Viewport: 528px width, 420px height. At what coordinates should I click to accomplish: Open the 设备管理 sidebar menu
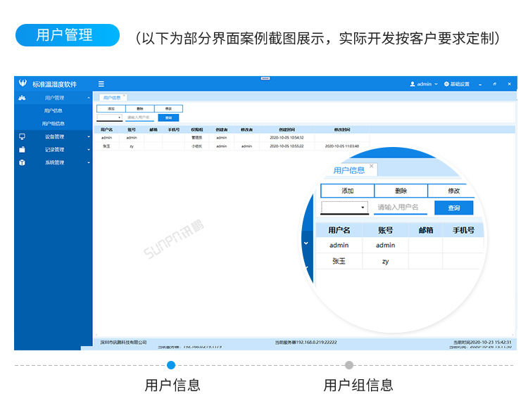[x=54, y=136]
